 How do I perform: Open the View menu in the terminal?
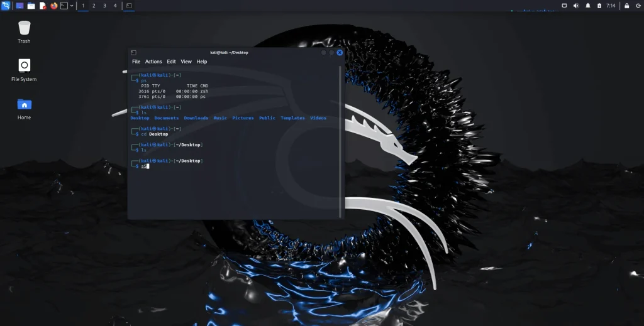(x=186, y=62)
